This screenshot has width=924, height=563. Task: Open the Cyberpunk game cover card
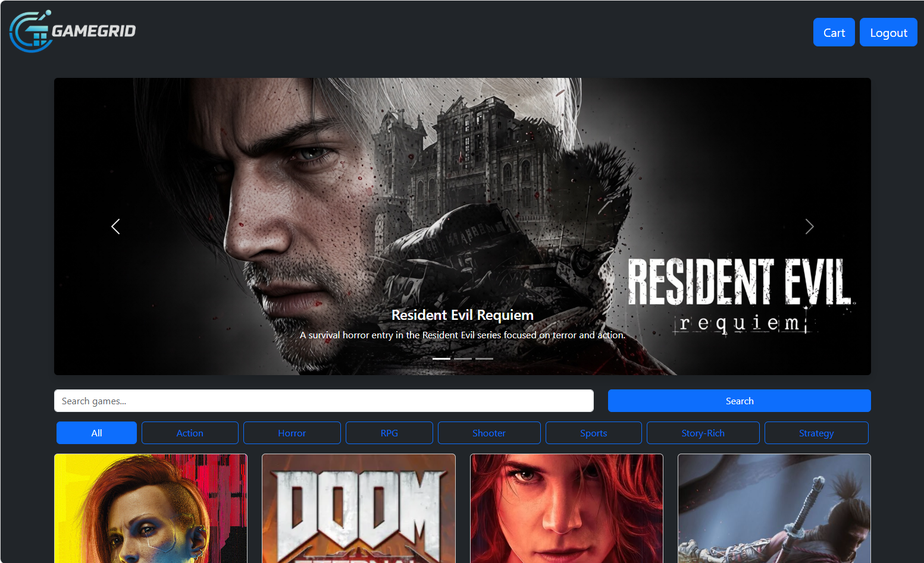tap(151, 508)
